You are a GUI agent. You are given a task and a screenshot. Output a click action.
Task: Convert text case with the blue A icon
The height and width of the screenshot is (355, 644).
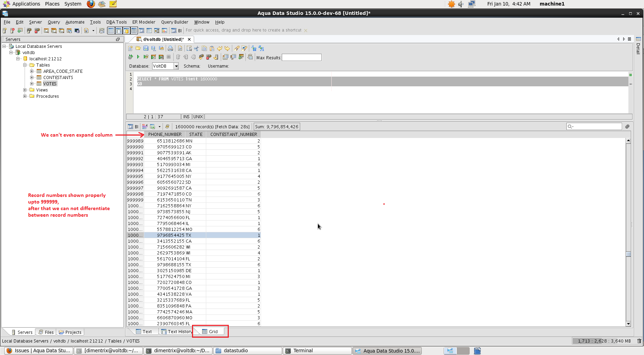tap(254, 49)
